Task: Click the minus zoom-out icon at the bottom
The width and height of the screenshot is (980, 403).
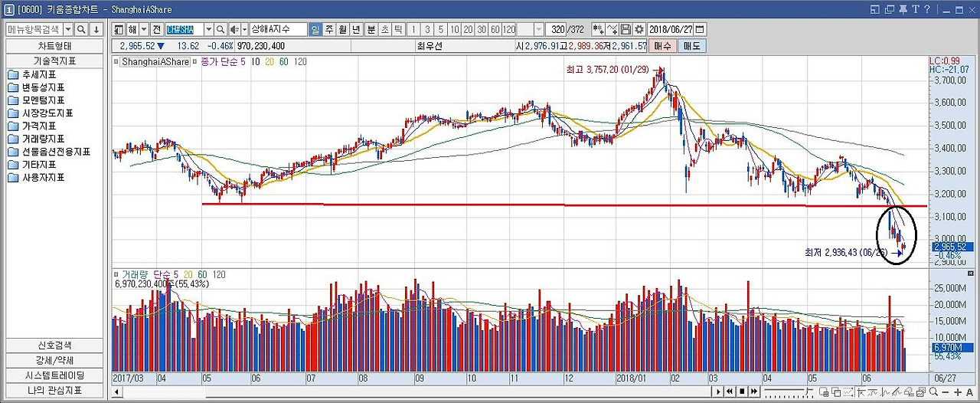Action: 946,392
